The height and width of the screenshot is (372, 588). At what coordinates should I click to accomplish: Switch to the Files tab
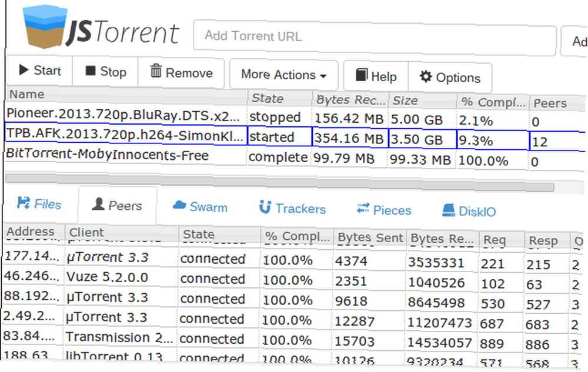tap(39, 204)
